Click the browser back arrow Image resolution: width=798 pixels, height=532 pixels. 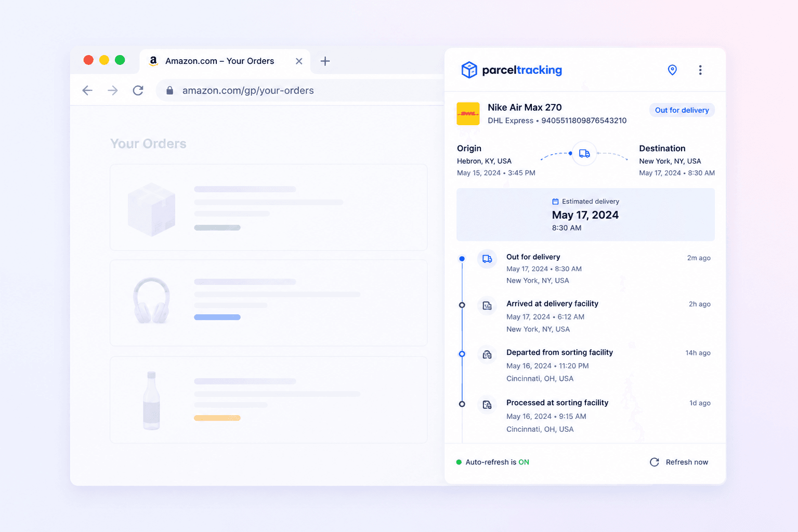[x=87, y=90]
